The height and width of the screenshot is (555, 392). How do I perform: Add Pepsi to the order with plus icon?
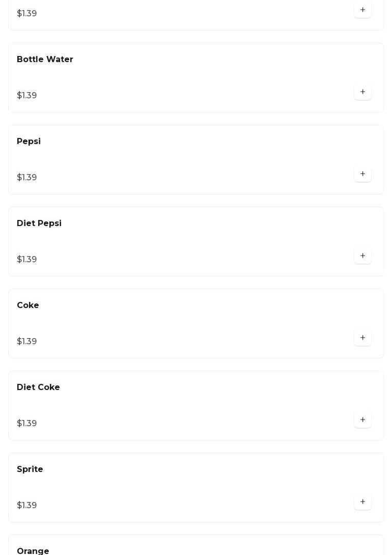point(362,174)
